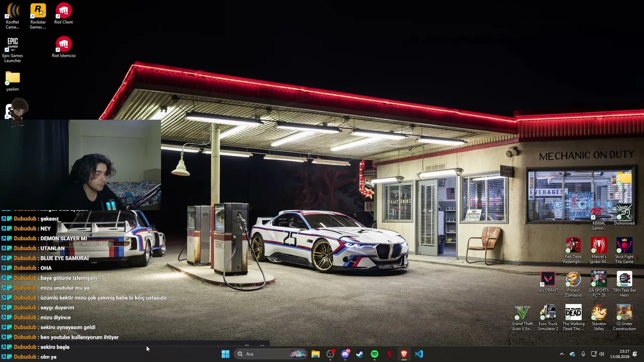Screen dimensions: 644x362
Task: Select the yazılım folder on the desktop
Action: point(13,81)
